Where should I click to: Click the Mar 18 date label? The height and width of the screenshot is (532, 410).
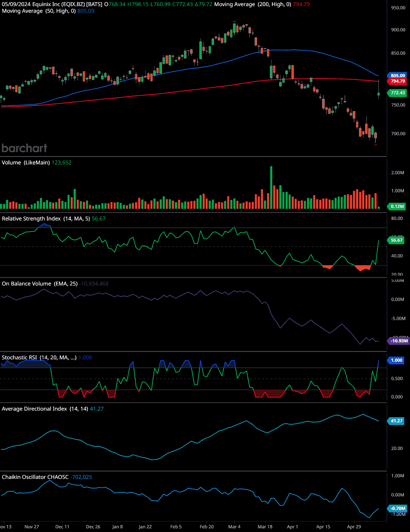pos(265,527)
